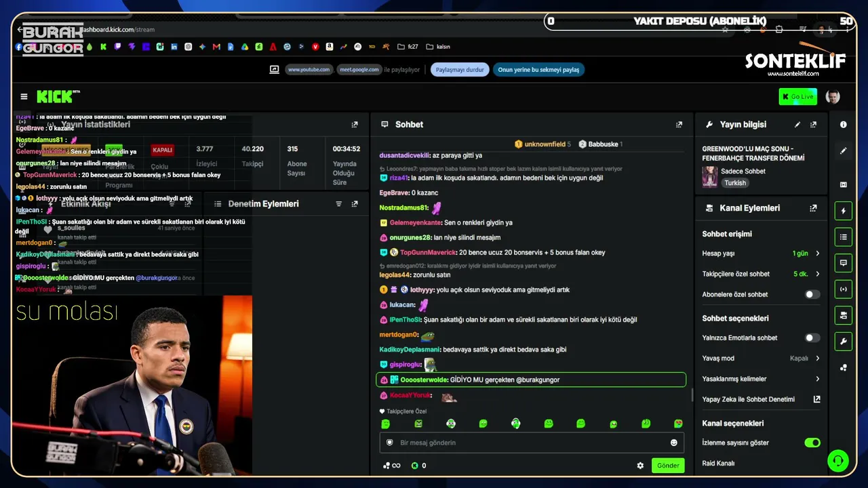Click the 315 Abone Sayısı value
Viewport: 868px width, 488px height.
(292, 149)
